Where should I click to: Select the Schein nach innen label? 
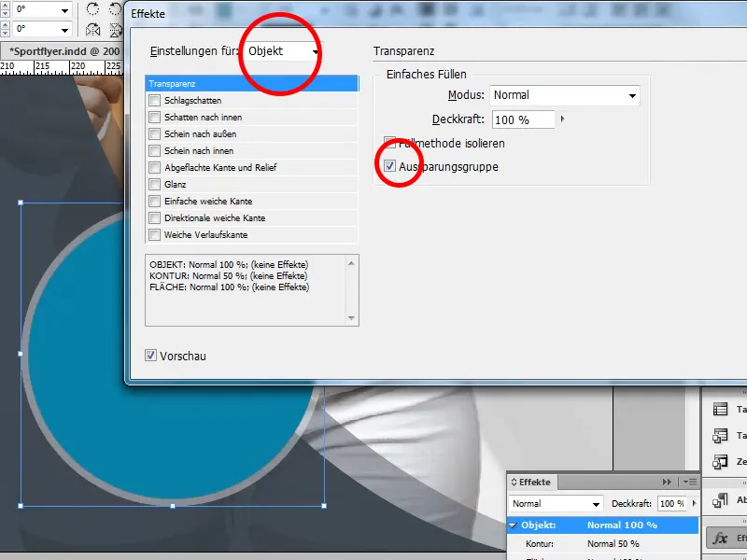tap(199, 150)
